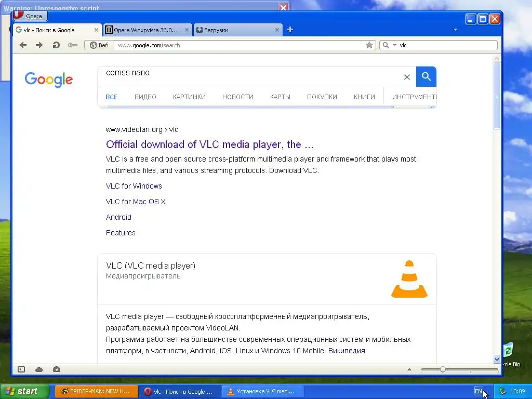The width and height of the screenshot is (532, 399).
Task: Open the ИНСТРУМЕНТЫ search tools
Action: pyautogui.click(x=414, y=97)
